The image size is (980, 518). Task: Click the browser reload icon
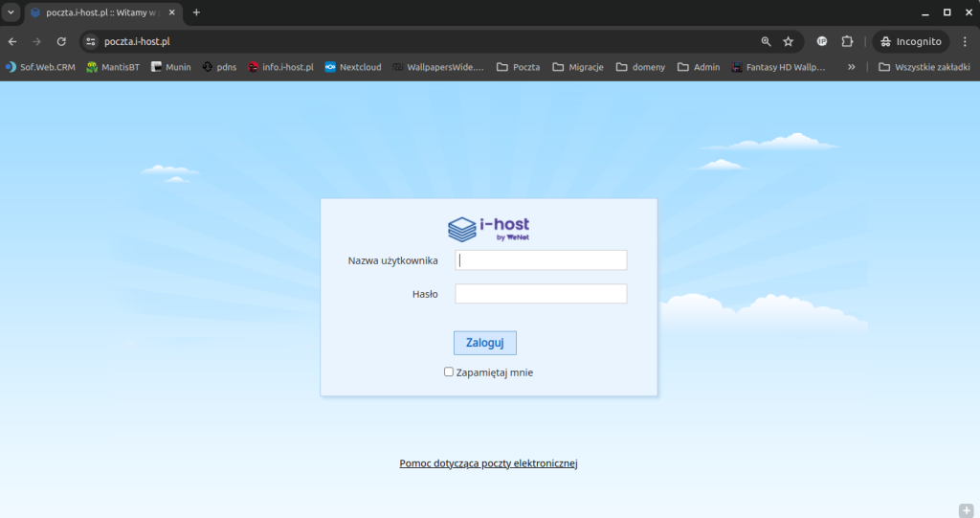point(61,42)
